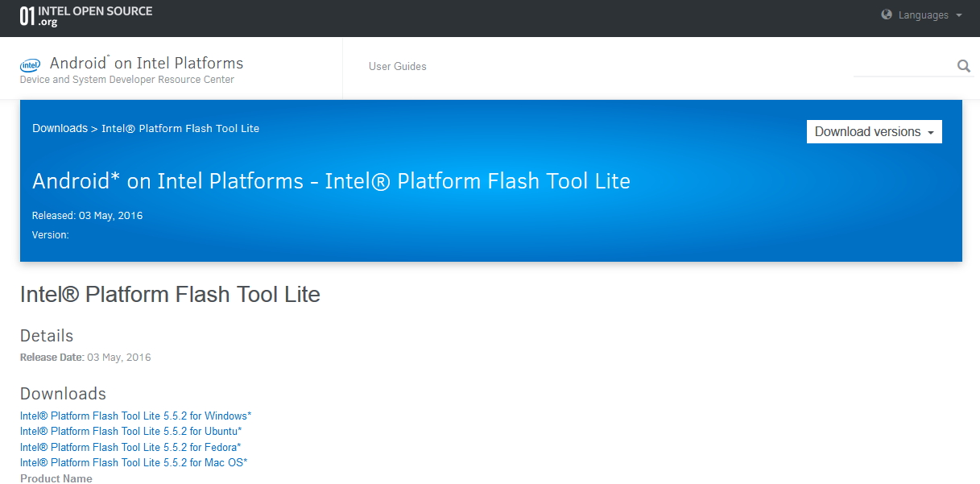
Task: Go to Downloads in the breadcrumb
Action: (x=60, y=128)
